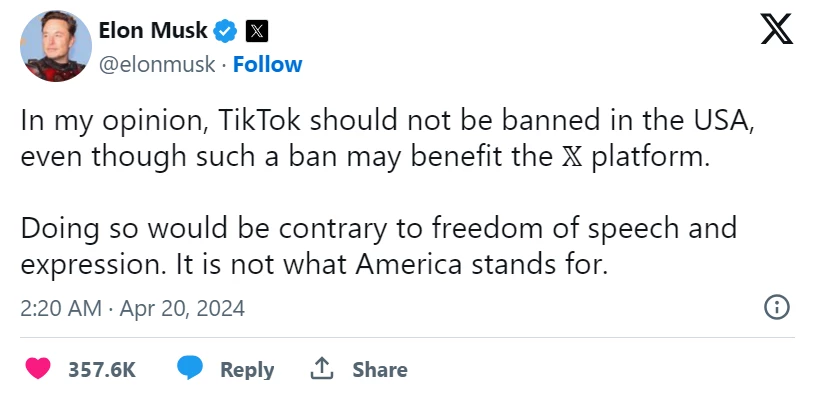
Task: Click the paragraph starting "Doing so would"
Action: click(378, 247)
